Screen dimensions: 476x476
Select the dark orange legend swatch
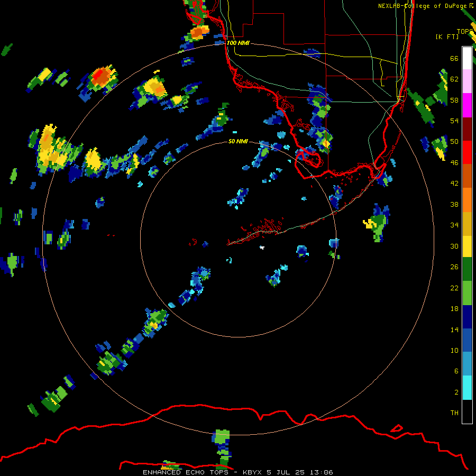pyautogui.click(x=467, y=176)
